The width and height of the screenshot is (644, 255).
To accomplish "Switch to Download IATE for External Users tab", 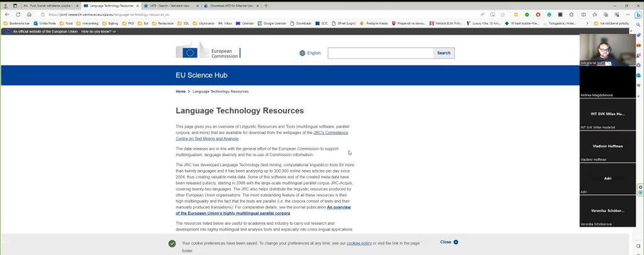I will [x=232, y=6].
